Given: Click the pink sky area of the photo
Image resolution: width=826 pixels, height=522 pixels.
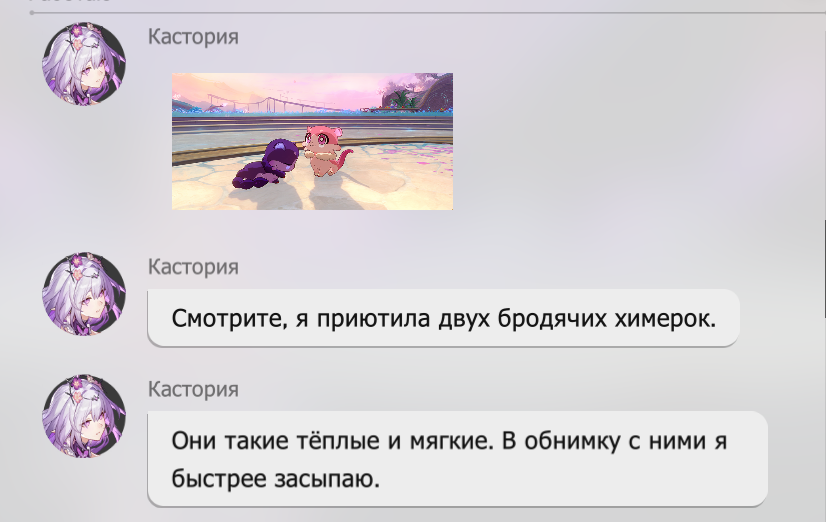Looking at the screenshot, I should click(x=295, y=85).
